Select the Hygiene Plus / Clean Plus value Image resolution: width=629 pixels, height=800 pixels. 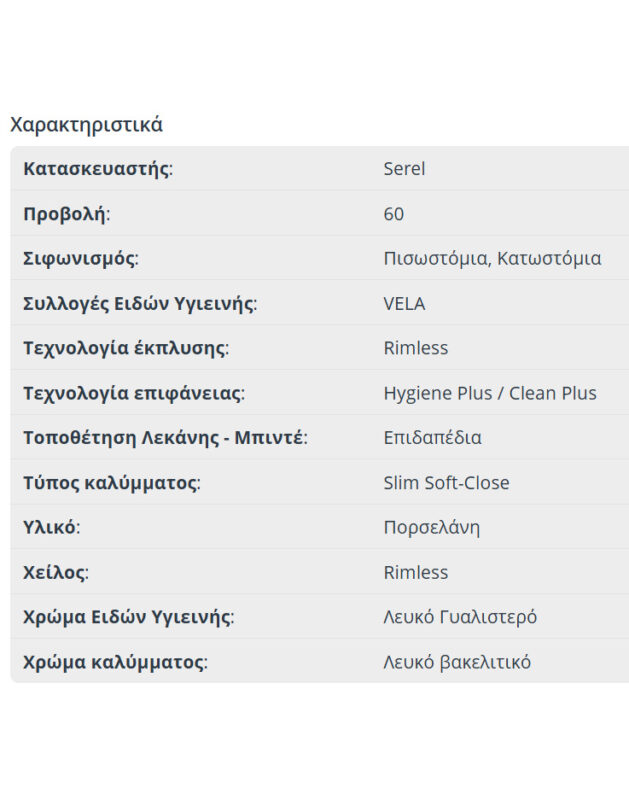click(490, 393)
